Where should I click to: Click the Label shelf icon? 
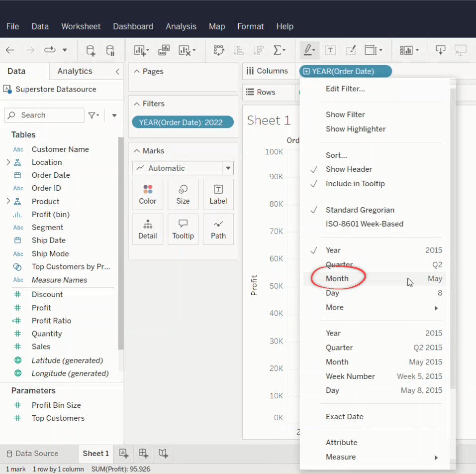click(218, 194)
